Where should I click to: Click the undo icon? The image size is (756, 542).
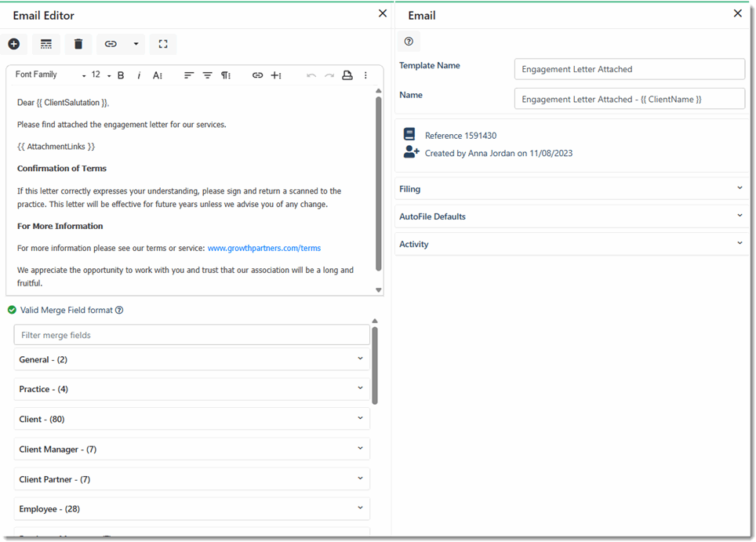point(311,75)
